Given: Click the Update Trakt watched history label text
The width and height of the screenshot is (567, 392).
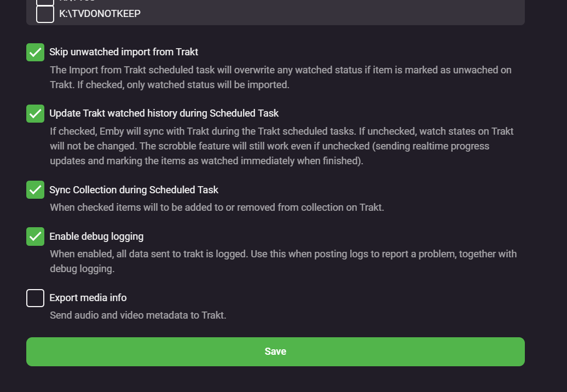Looking at the screenshot, I should 164,113.
